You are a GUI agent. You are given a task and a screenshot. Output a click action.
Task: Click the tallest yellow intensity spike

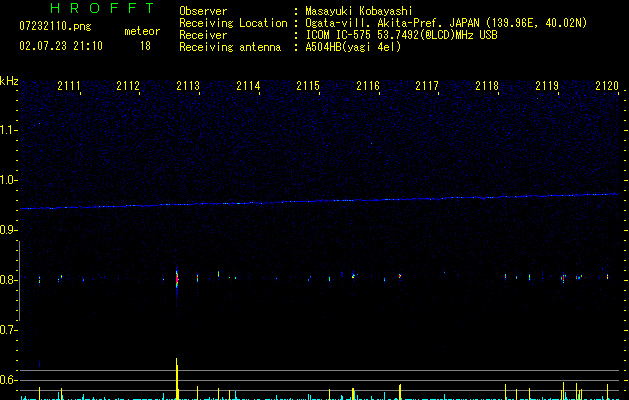tap(177, 378)
